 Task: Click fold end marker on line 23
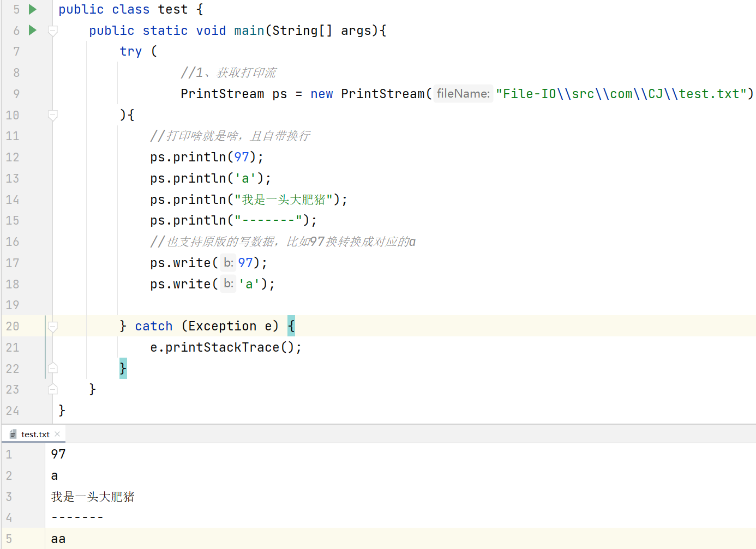click(53, 389)
